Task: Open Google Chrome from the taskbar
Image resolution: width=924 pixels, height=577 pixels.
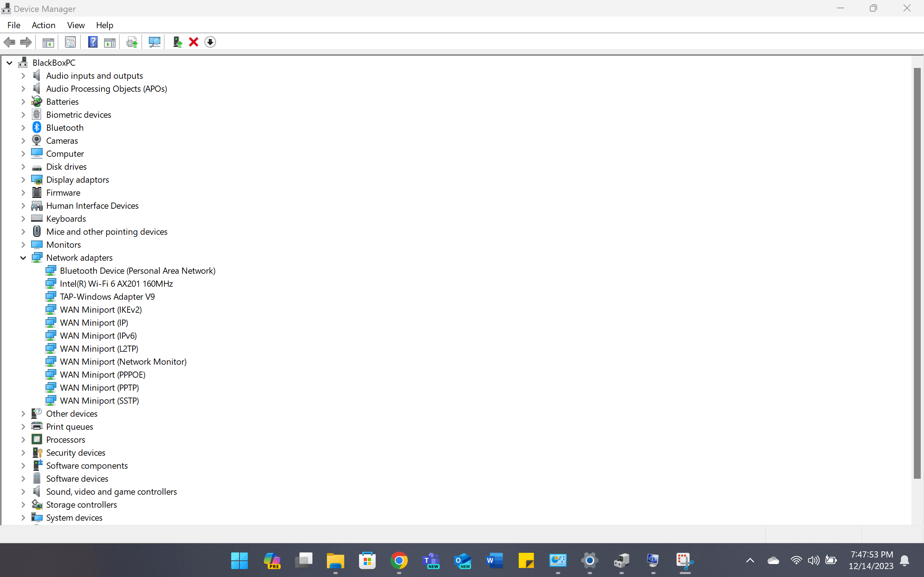Action: click(399, 561)
